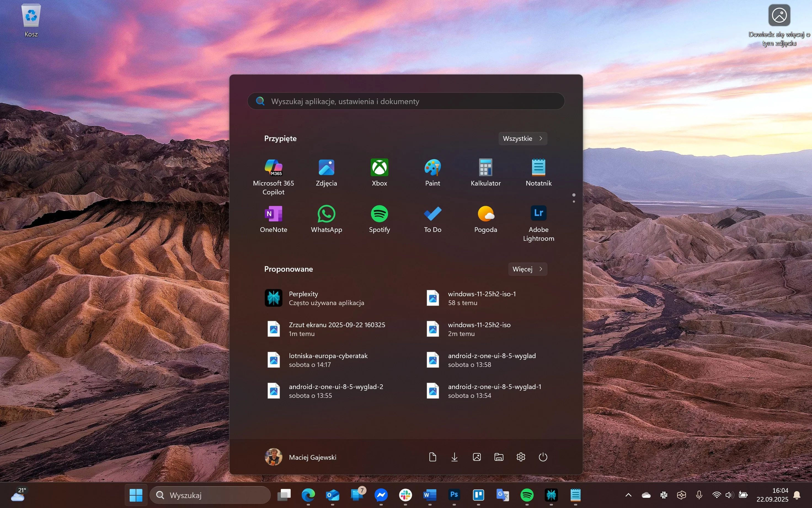Open Trello from the taskbar

[x=478, y=495]
